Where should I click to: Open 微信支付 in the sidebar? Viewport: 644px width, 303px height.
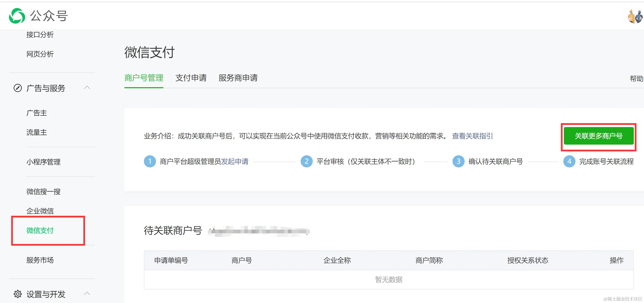(x=40, y=230)
